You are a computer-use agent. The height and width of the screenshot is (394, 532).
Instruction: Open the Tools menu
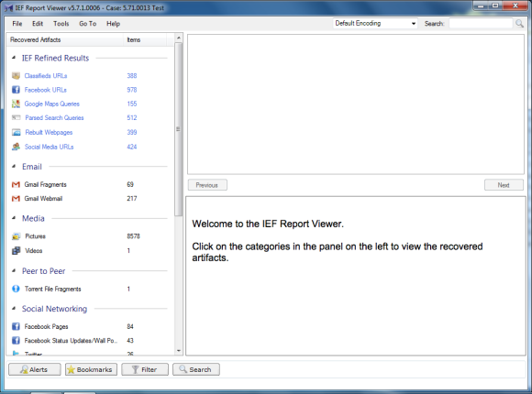click(x=61, y=24)
